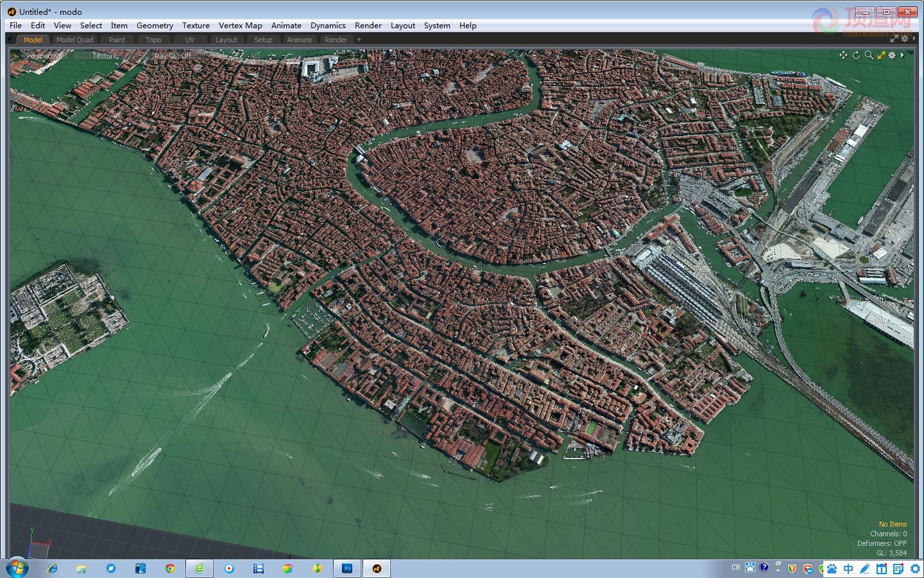Open the Item menu
Screen dimensions: 924x578
119,26
